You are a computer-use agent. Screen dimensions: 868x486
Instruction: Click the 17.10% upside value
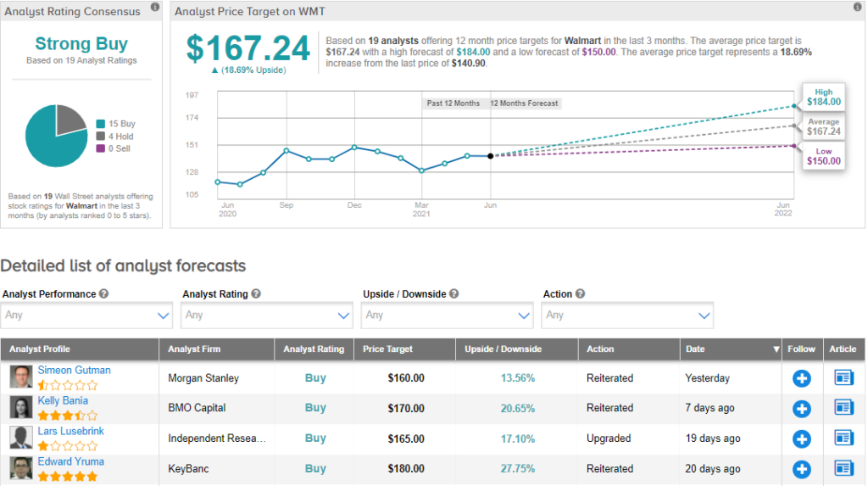[518, 439]
